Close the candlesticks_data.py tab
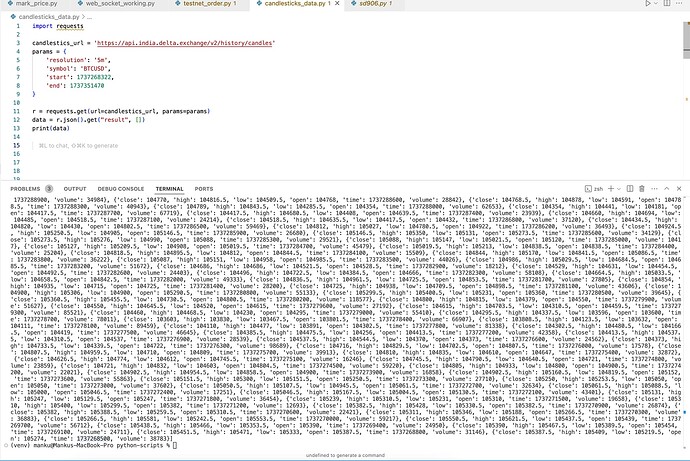The image size is (690, 461). click(x=337, y=3)
